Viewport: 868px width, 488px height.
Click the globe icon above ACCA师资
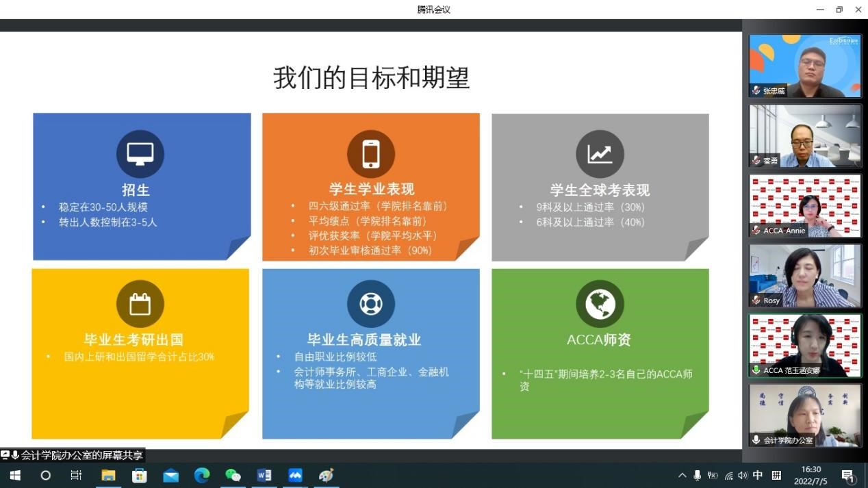coord(600,303)
